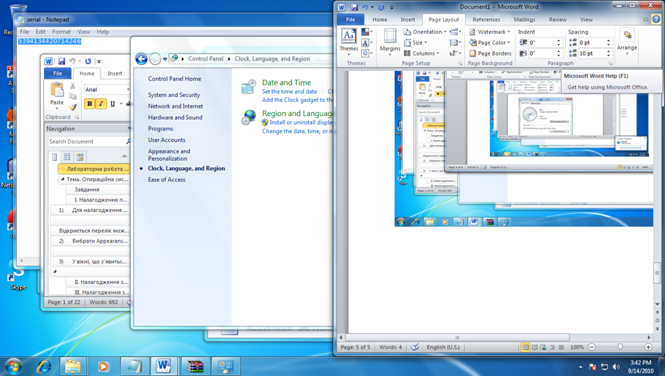Click the proofing errors status icon
666x377 pixels.
pos(415,347)
